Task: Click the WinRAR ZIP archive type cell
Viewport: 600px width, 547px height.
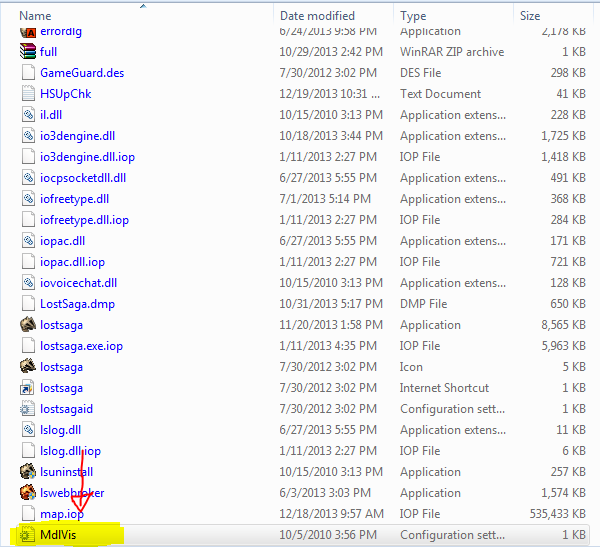Action: (452, 52)
